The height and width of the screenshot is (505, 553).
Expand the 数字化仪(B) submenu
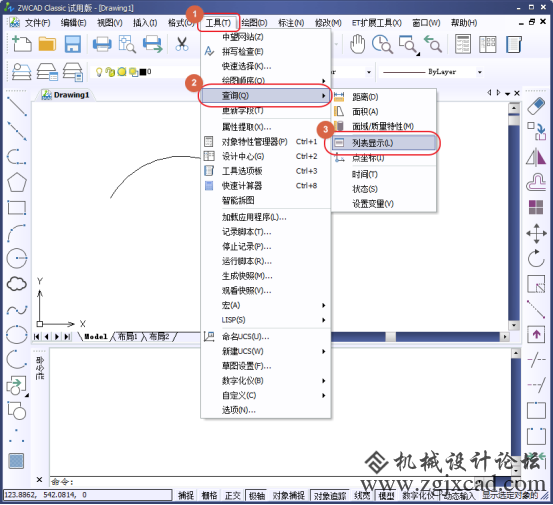pos(266,381)
